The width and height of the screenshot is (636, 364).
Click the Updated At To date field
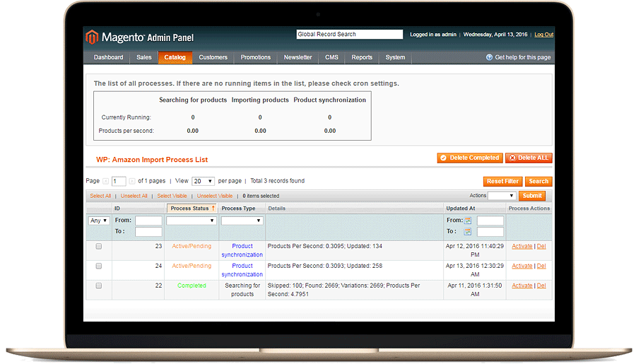(x=490, y=231)
